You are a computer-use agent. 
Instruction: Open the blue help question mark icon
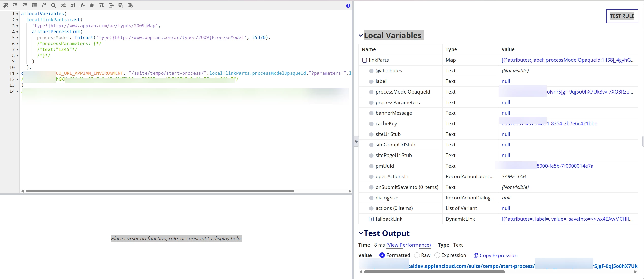(x=348, y=6)
